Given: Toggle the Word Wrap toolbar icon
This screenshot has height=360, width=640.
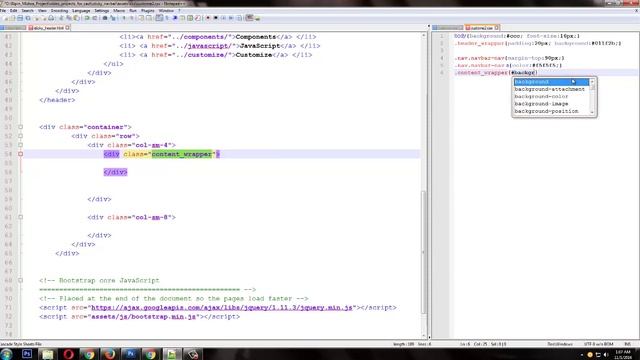Looking at the screenshot, I should [159, 18].
